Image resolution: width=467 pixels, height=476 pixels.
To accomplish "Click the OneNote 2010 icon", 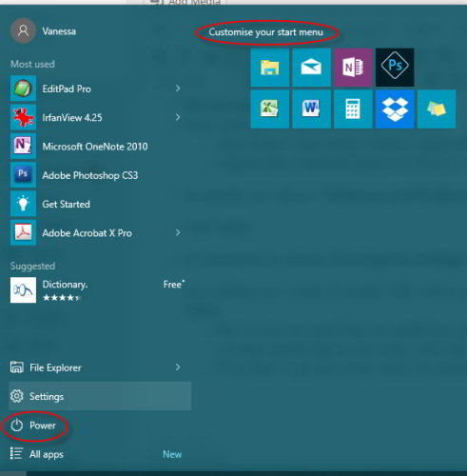I will tap(23, 147).
